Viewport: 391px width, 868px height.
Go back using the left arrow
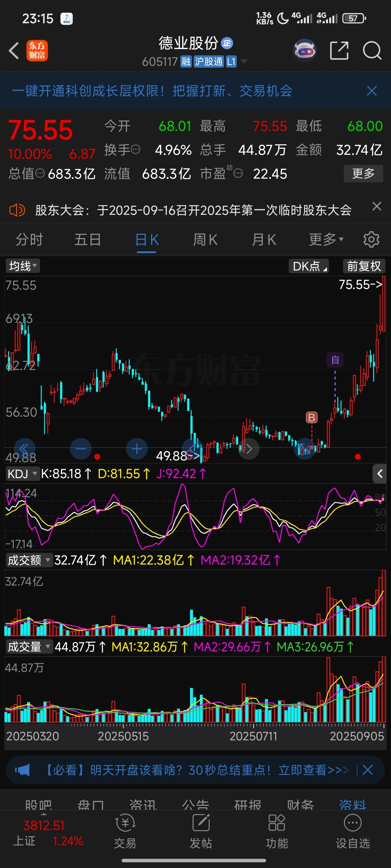14,51
